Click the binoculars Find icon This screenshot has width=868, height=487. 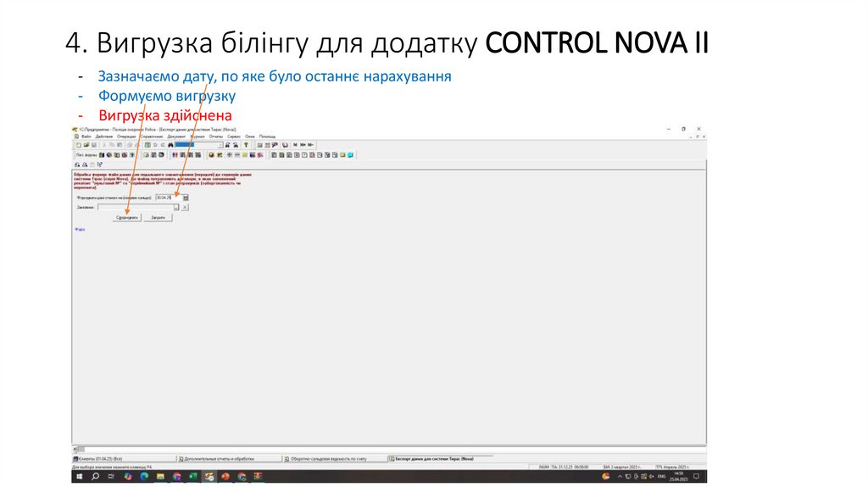tap(170, 144)
